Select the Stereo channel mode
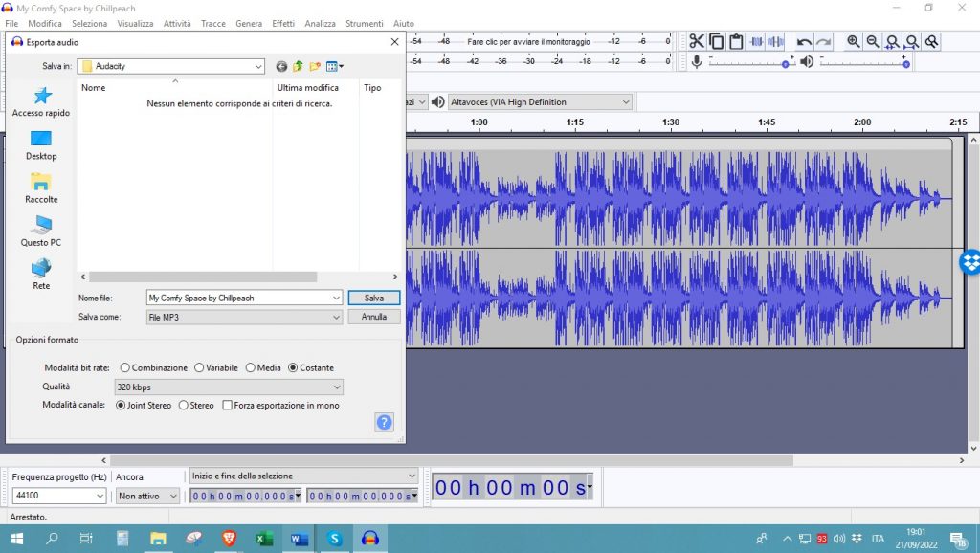Image resolution: width=980 pixels, height=553 pixels. 184,405
